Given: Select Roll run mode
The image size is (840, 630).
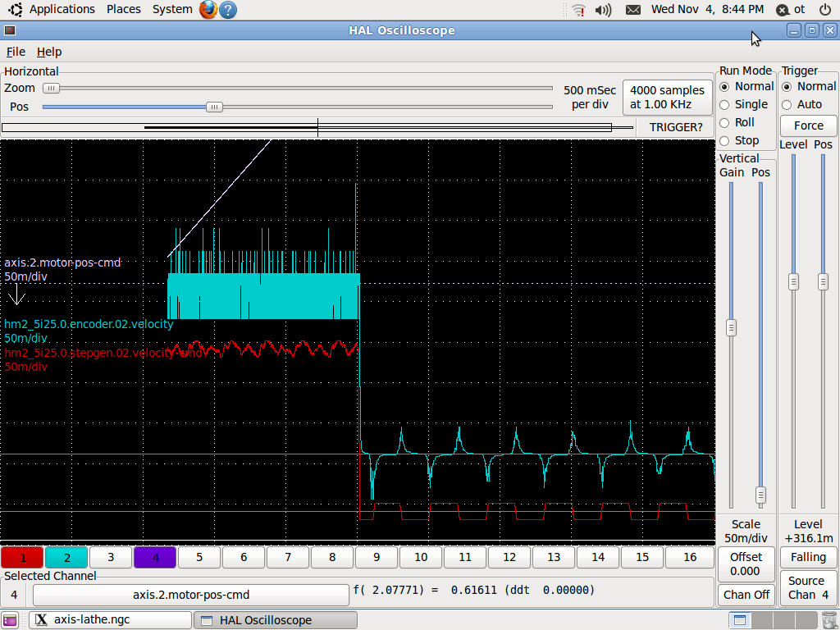Looking at the screenshot, I should pyautogui.click(x=724, y=122).
